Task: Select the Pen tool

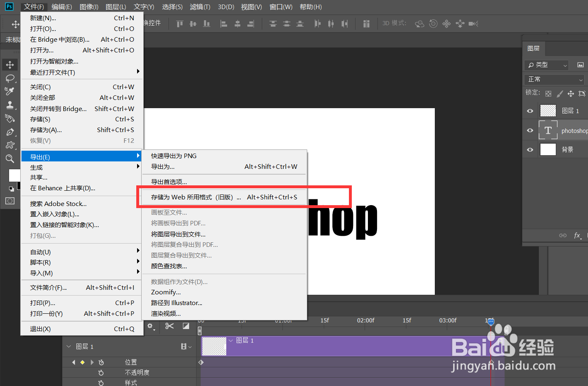Action: (10, 132)
